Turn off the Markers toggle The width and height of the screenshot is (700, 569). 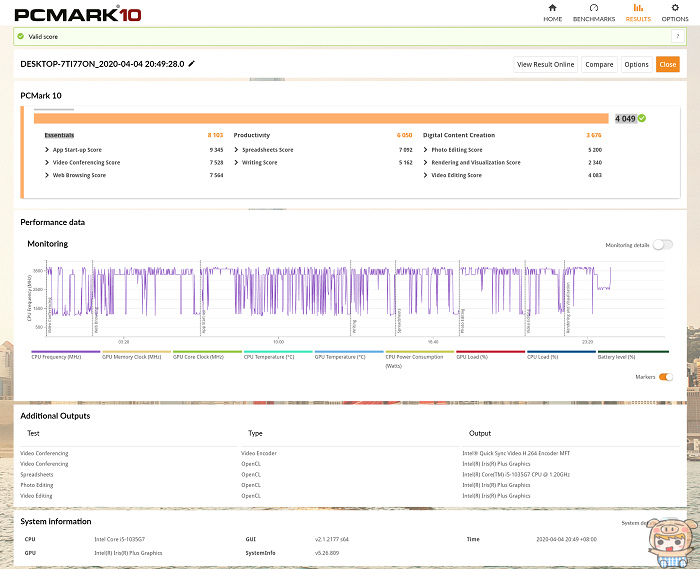(666, 377)
